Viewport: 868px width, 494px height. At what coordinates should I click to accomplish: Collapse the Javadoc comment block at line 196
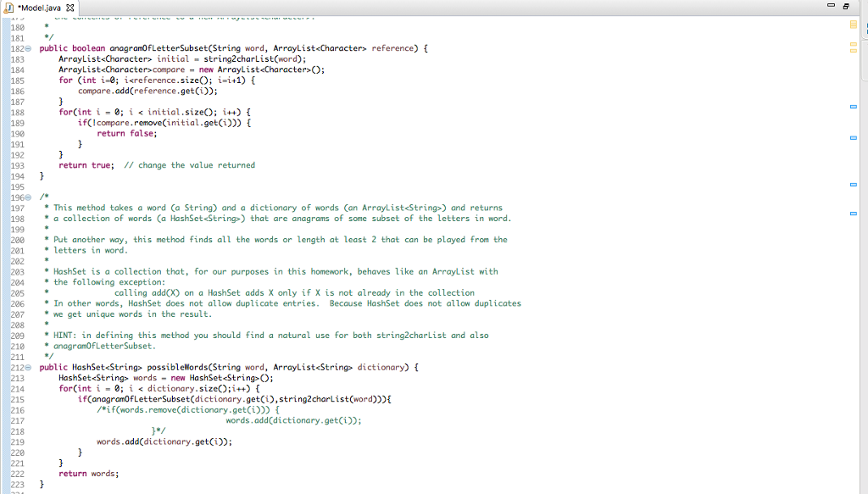(27, 197)
